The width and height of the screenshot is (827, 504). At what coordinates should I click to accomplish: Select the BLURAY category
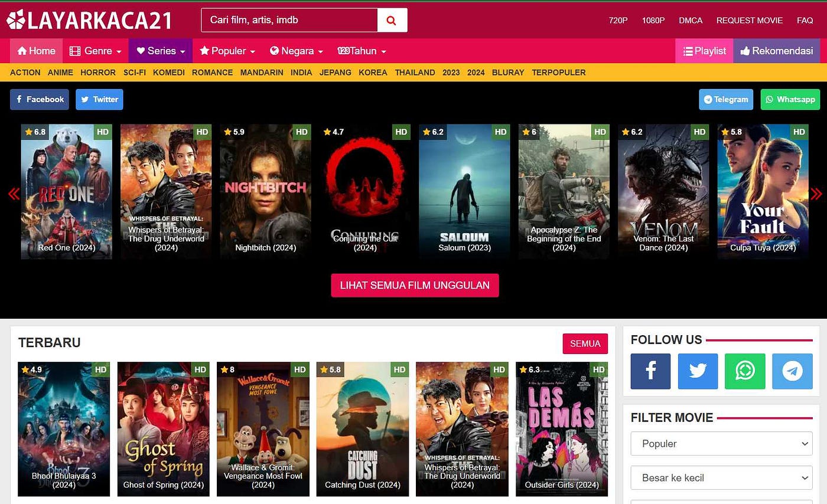508,73
